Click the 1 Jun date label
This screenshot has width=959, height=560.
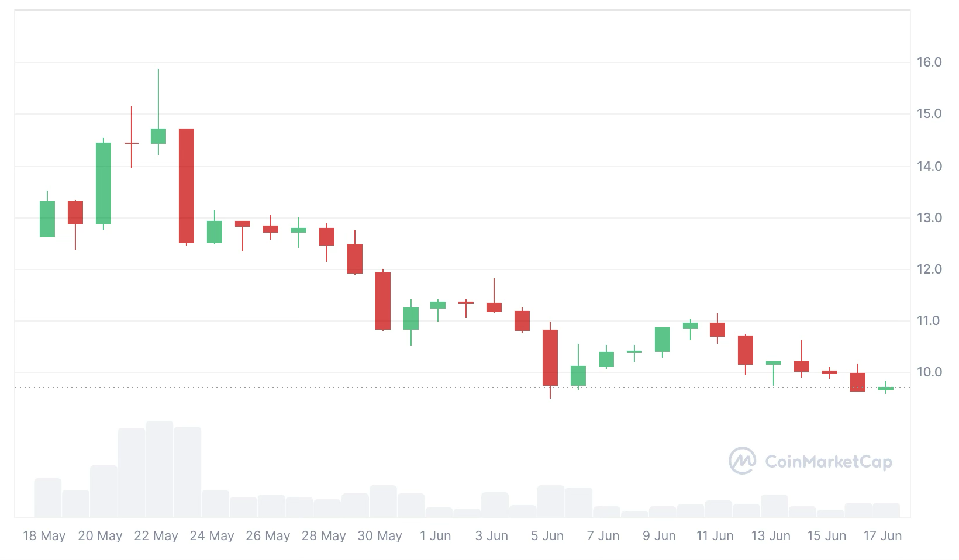tap(436, 536)
